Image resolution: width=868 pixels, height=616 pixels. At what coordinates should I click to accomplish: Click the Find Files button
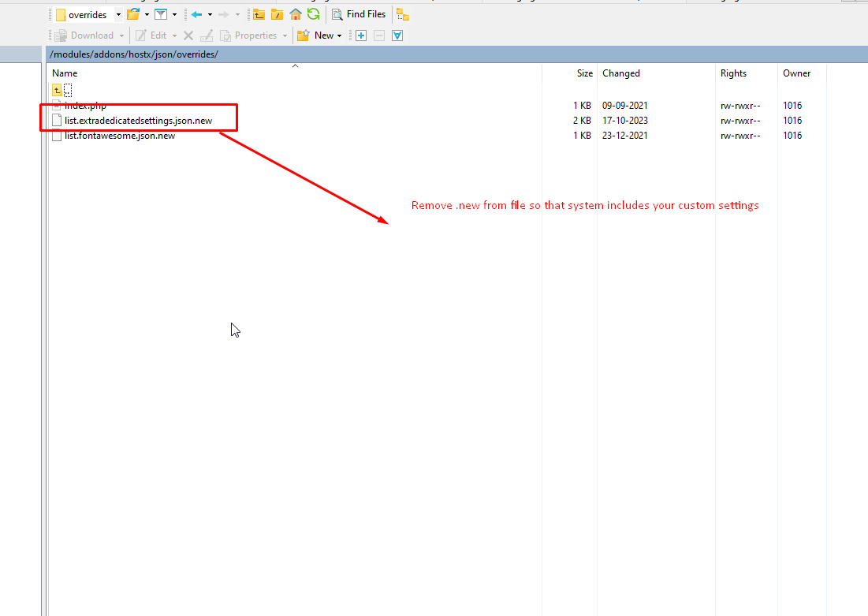[359, 14]
